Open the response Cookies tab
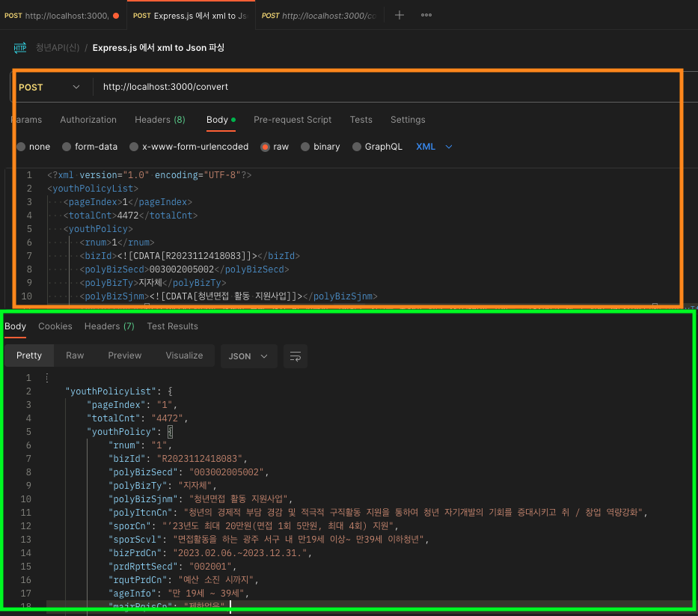The width and height of the screenshot is (698, 616). [55, 326]
